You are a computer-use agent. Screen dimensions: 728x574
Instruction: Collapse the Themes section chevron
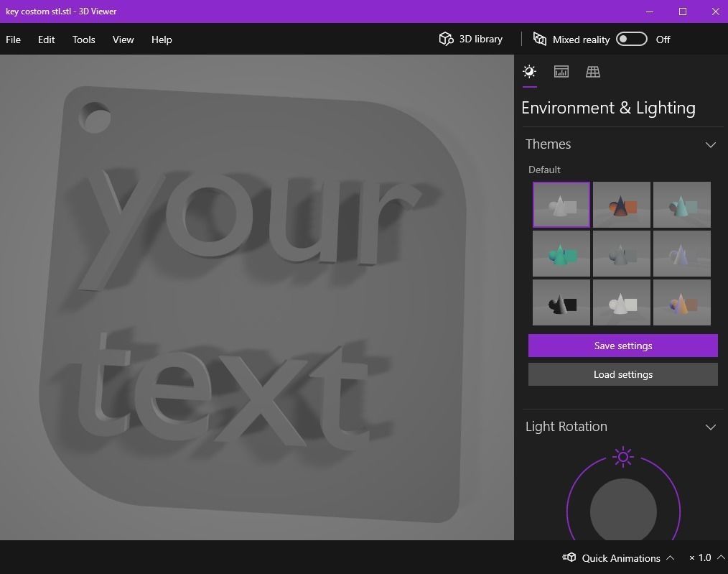click(x=710, y=144)
